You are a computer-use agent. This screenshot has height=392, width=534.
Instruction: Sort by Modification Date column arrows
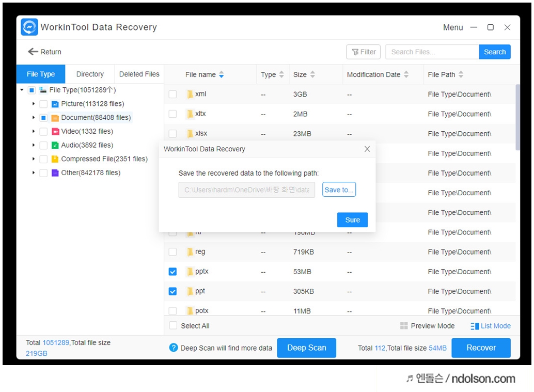pyautogui.click(x=406, y=74)
